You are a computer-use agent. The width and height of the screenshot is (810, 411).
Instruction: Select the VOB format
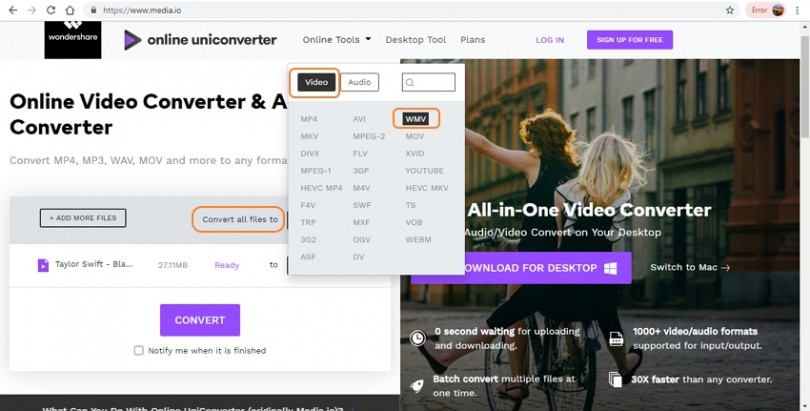pyautogui.click(x=414, y=222)
